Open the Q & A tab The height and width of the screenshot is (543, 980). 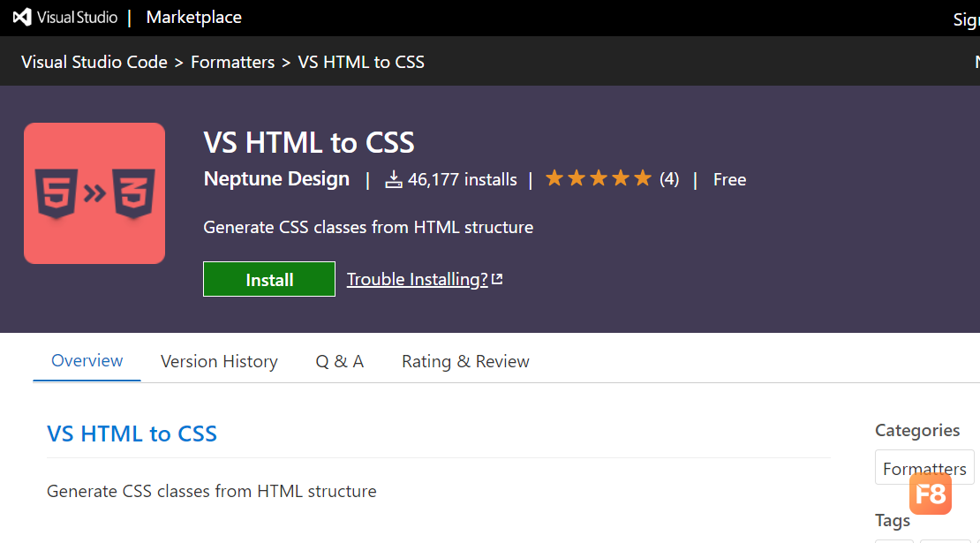click(339, 361)
